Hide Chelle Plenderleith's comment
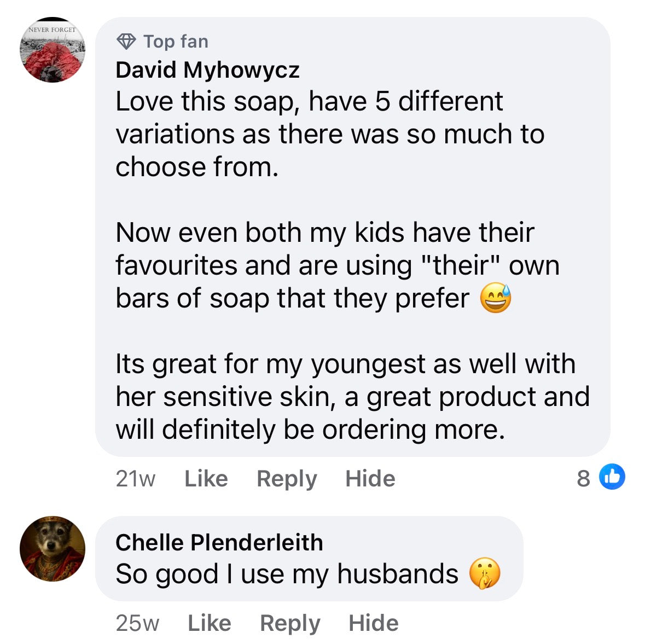 (x=373, y=622)
